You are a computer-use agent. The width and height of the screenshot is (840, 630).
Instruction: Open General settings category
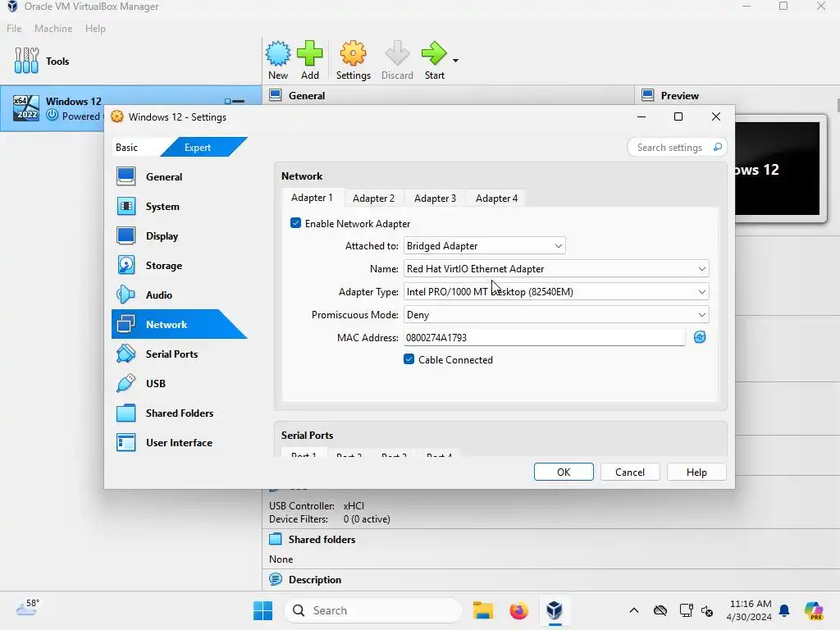pos(180,177)
